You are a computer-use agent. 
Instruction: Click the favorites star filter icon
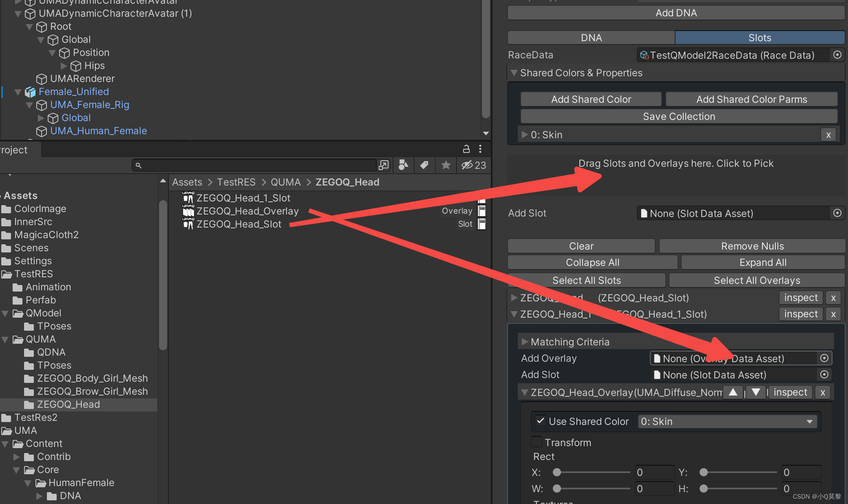pyautogui.click(x=446, y=165)
